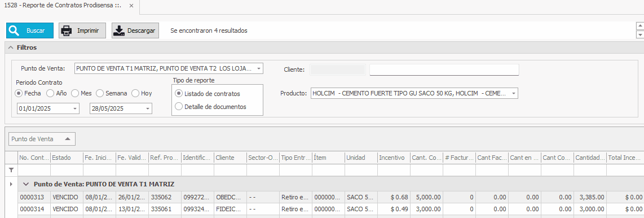Close the Reporte de Contratos Prodisensa tab

pos(131,6)
